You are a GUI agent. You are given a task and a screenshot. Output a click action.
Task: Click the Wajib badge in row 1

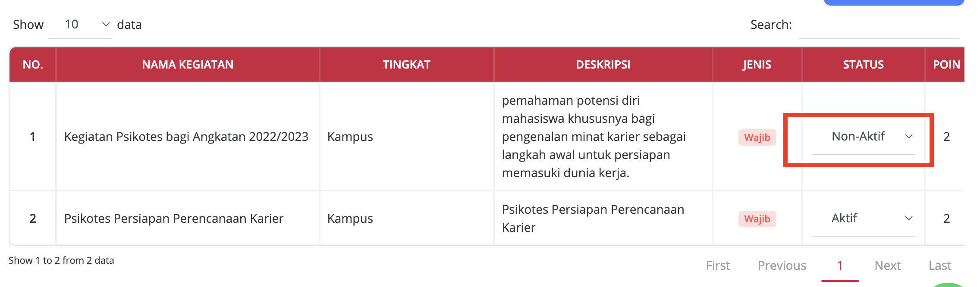tap(757, 137)
